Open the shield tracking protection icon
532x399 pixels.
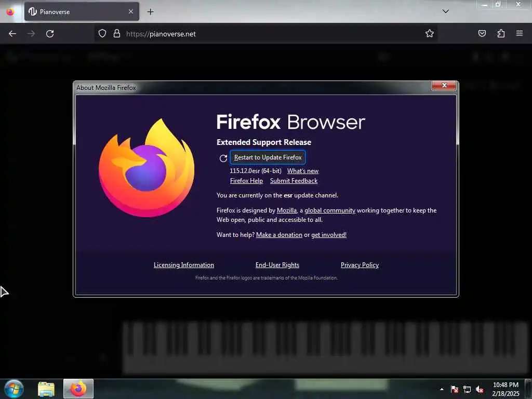click(102, 34)
